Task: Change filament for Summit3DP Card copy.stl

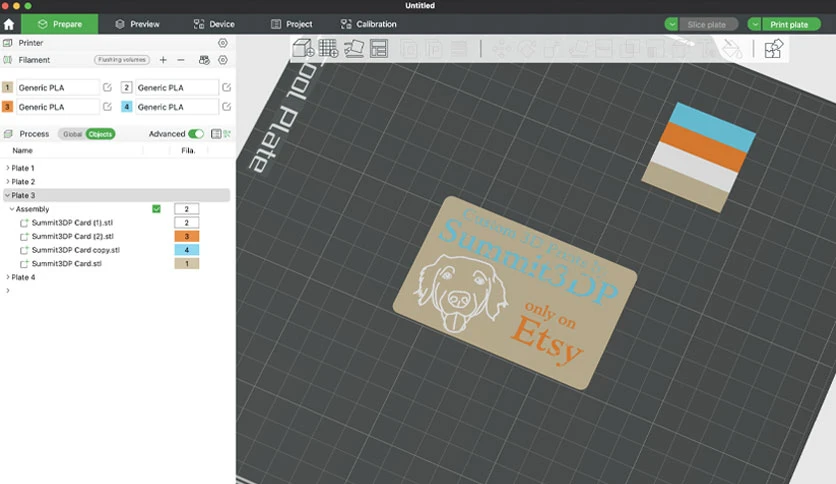Action: click(187, 250)
